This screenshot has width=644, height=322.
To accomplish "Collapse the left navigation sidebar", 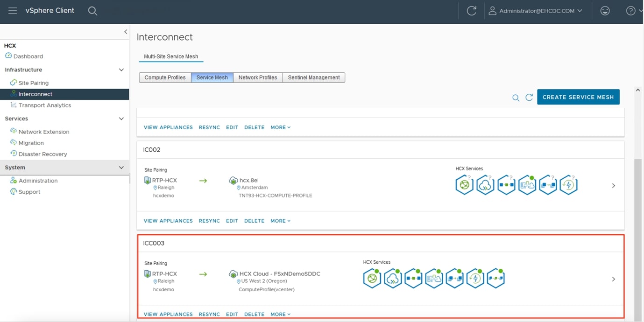I will [125, 32].
